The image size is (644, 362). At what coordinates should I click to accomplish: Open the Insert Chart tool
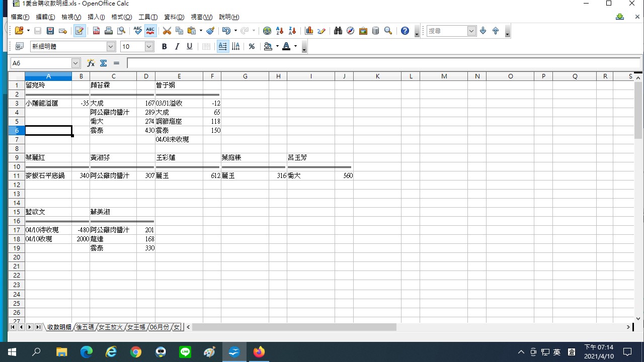309,31
